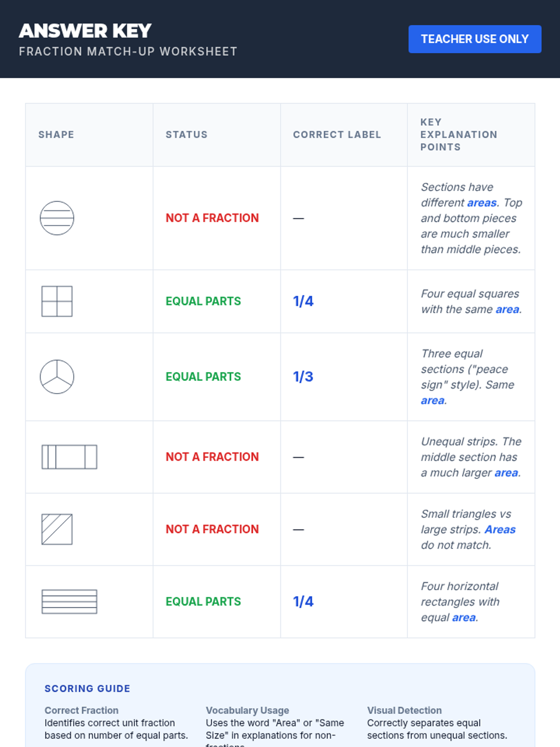Select the square with diagonal lines icon
560x747 pixels.
click(x=57, y=529)
